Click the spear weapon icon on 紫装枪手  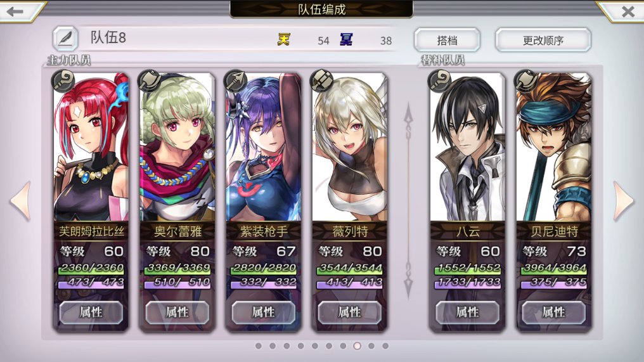pos(235,80)
